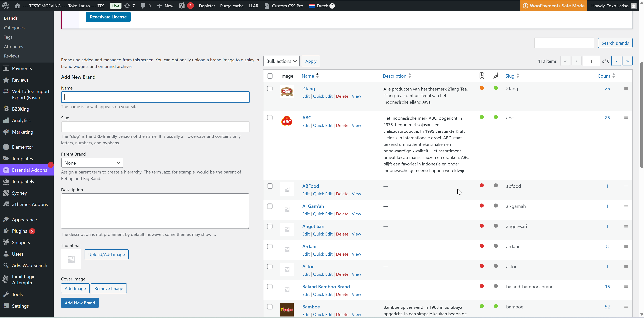Viewport: 644px width, 318px height.
Task: Visit site via the home icon
Action: tap(17, 6)
